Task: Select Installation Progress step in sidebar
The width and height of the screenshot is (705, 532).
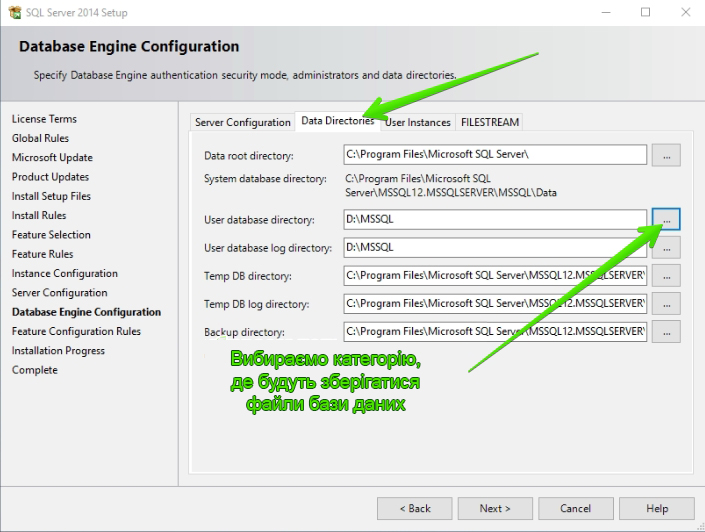Action: click(x=58, y=351)
